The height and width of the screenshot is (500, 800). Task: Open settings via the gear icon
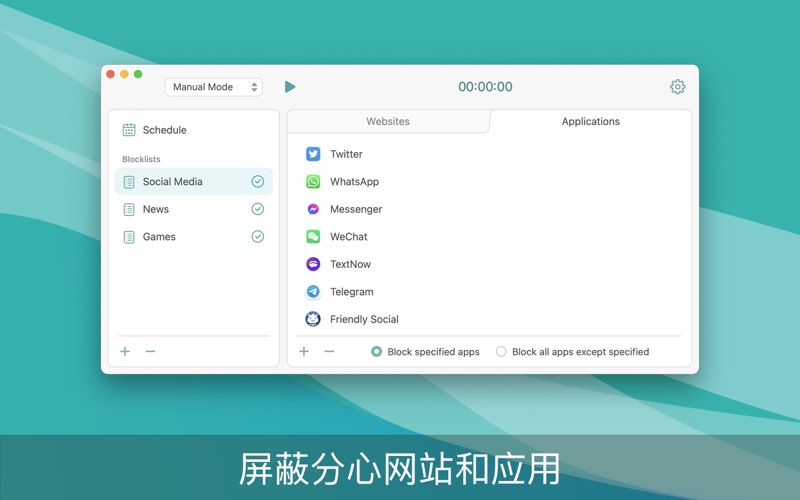[677, 87]
